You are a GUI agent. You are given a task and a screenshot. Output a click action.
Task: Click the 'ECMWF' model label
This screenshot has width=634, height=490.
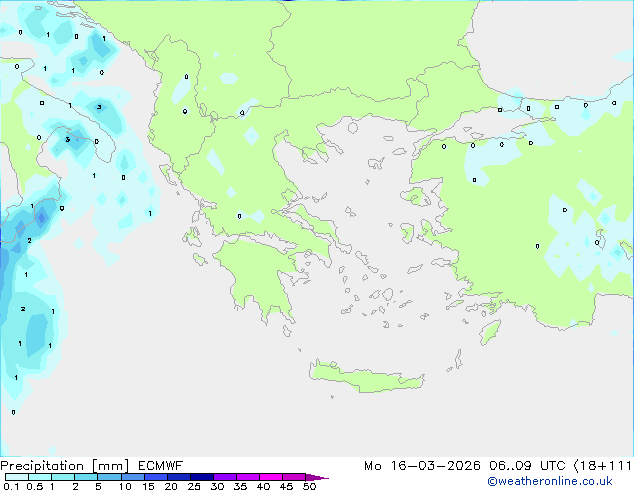click(161, 466)
